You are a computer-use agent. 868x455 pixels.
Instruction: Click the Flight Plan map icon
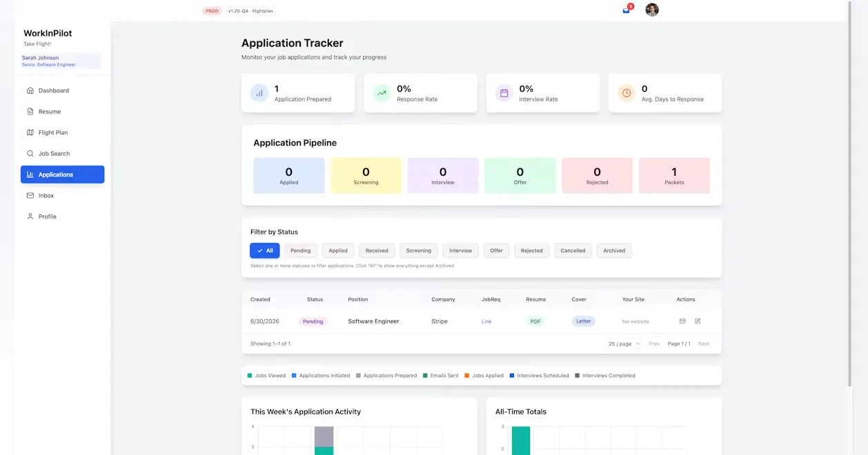click(x=30, y=132)
